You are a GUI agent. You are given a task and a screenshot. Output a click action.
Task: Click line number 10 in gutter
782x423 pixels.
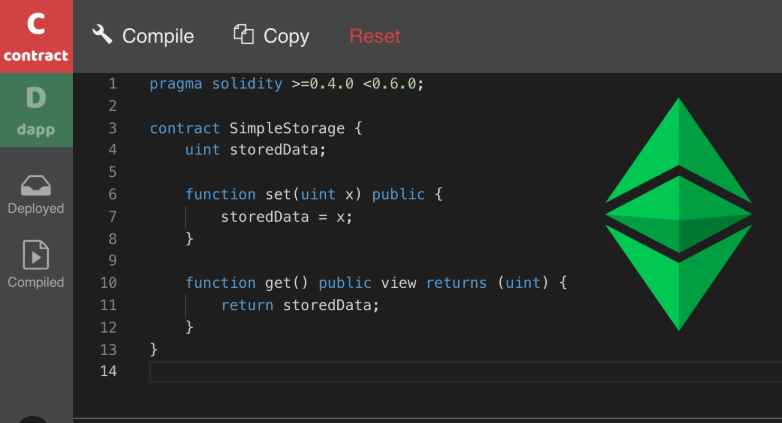[108, 283]
